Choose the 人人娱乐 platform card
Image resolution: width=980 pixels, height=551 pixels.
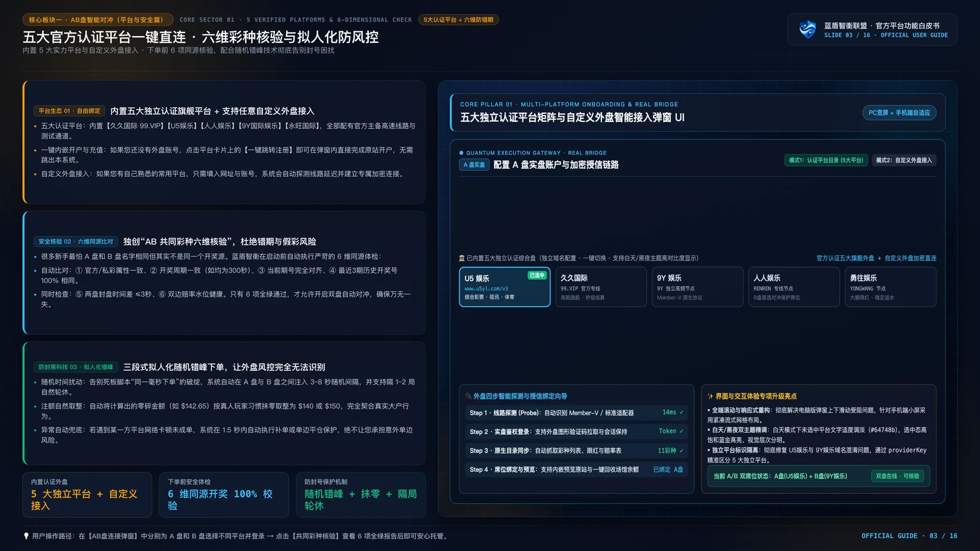[x=794, y=287]
